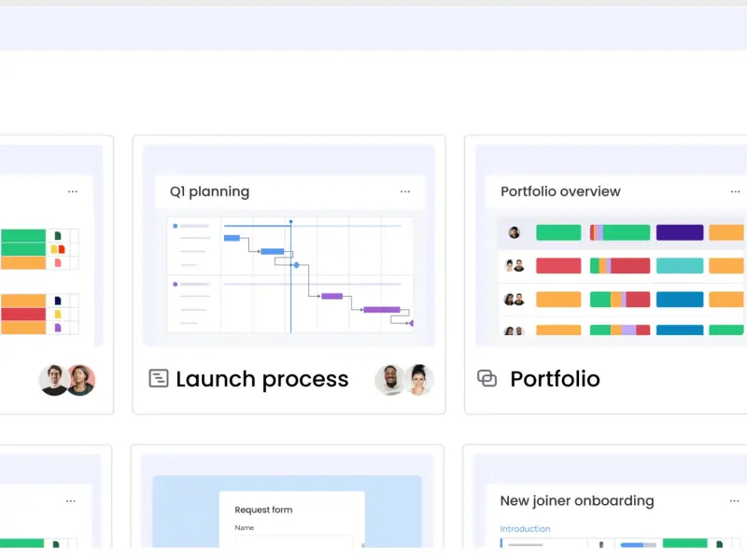Image resolution: width=747 pixels, height=560 pixels.
Task: Click the long purple Gantt bar
Action: pos(381,310)
